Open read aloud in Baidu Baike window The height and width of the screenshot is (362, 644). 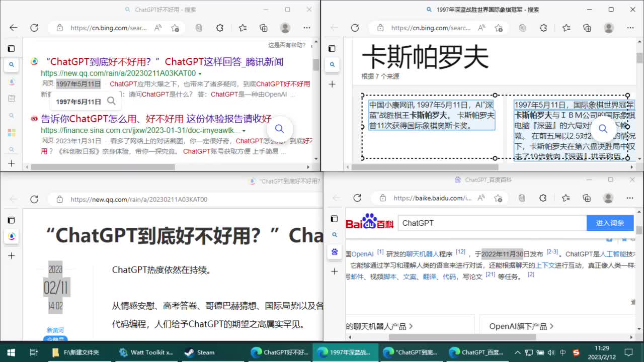pos(481,198)
